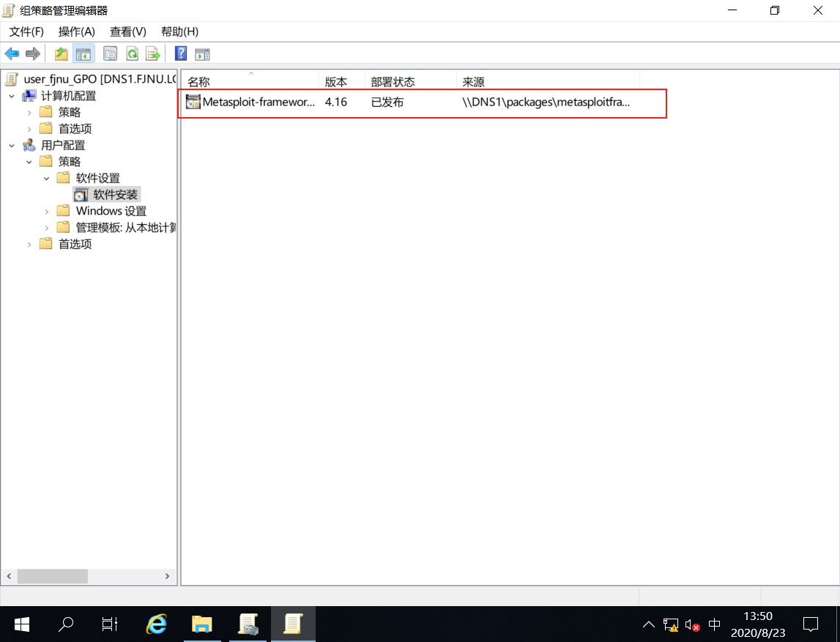Click the muted speaker tray icon
The height and width of the screenshot is (642, 840).
(692, 624)
